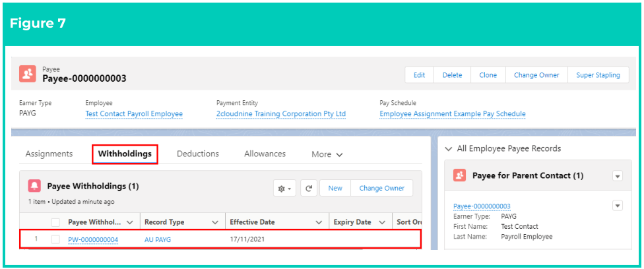Image resolution: width=644 pixels, height=269 pixels.
Task: Open 2cloudnine Training Corporation Pty Ltd link
Action: point(281,114)
